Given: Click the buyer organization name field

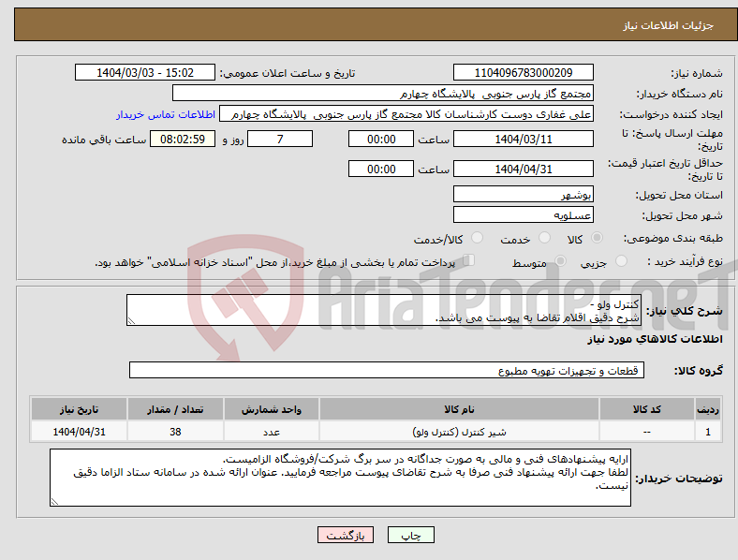Looking at the screenshot, I should tap(383, 93).
